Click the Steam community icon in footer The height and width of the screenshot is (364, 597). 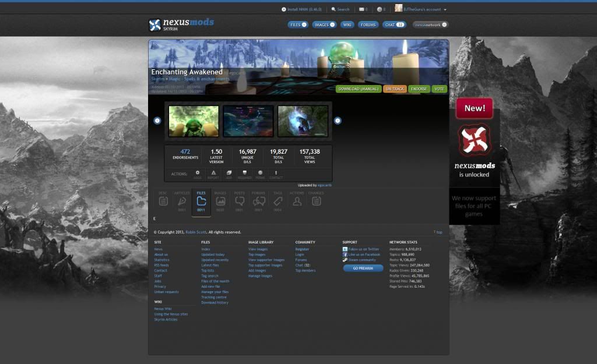345,260
